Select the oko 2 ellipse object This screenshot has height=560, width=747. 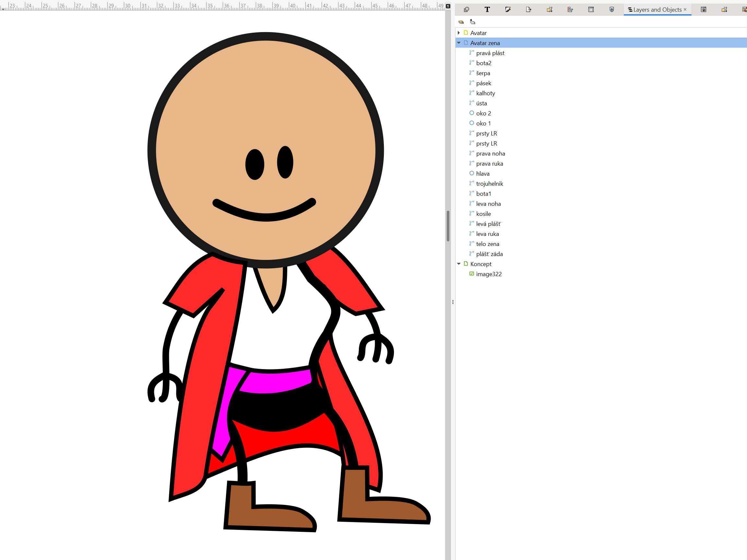[483, 113]
